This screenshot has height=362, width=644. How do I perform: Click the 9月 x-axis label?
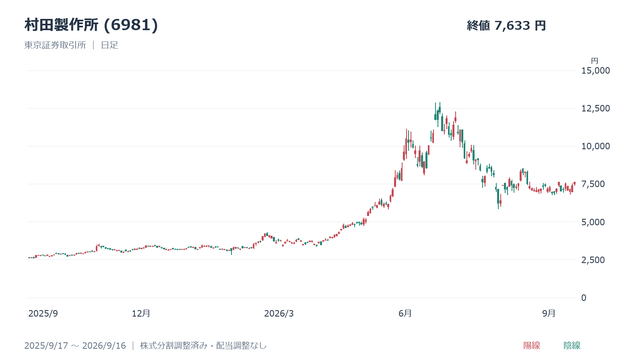pyautogui.click(x=549, y=313)
